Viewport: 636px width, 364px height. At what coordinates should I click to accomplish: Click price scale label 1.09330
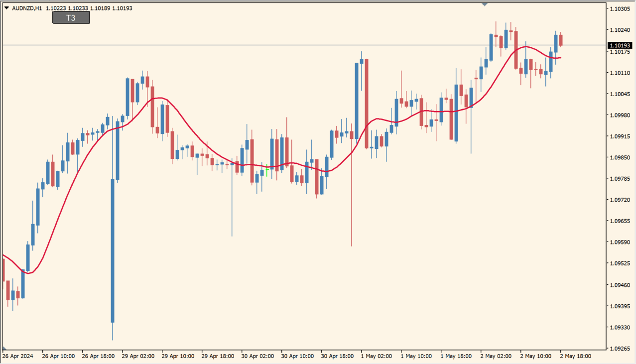coord(620,328)
